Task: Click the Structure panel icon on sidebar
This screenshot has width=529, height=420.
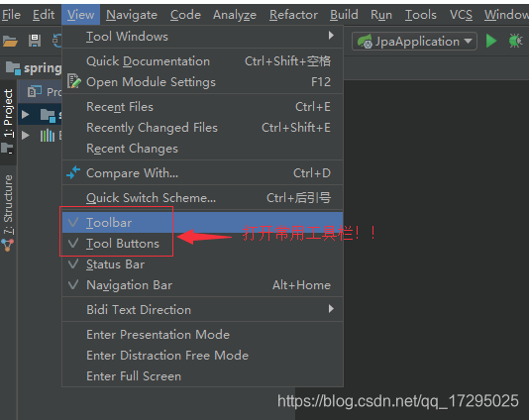Action: (x=7, y=246)
